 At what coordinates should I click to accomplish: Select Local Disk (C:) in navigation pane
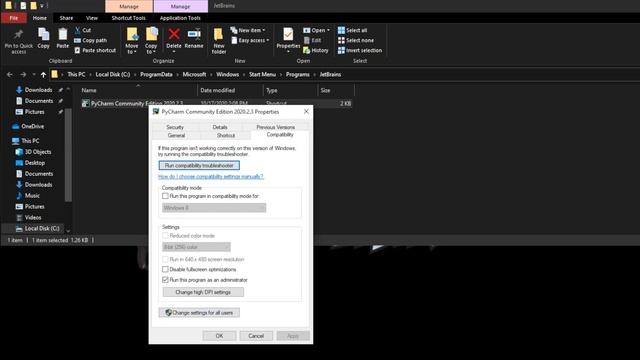(x=37, y=229)
